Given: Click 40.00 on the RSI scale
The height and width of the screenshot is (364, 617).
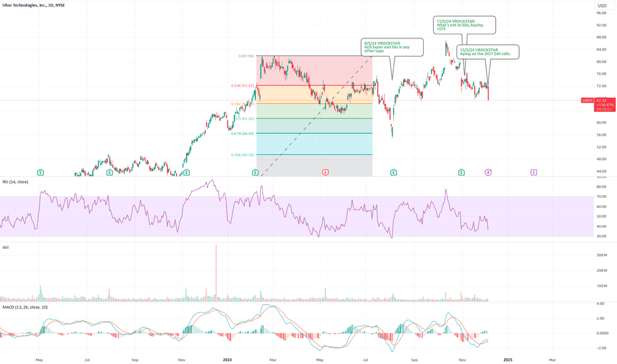Looking at the screenshot, I should pyautogui.click(x=601, y=226).
